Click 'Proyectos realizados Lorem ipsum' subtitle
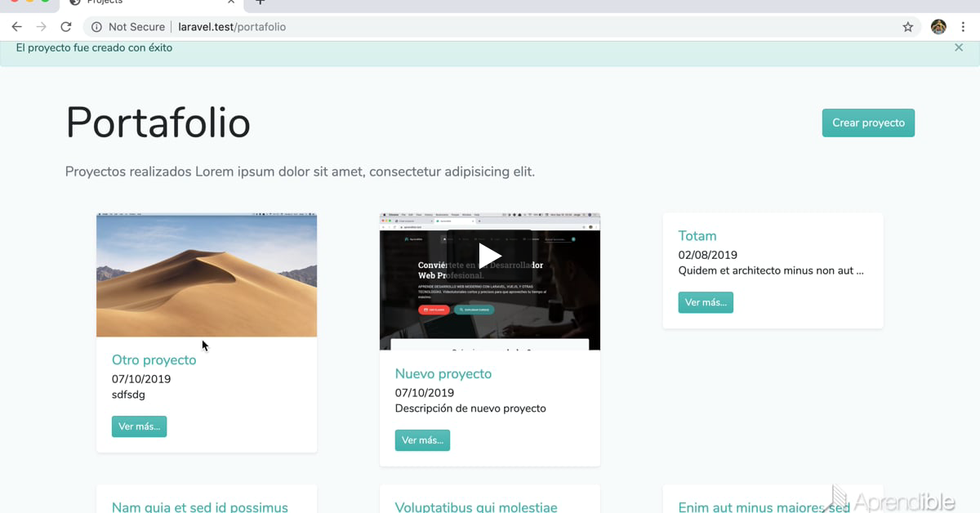The height and width of the screenshot is (513, 980). pos(300,172)
